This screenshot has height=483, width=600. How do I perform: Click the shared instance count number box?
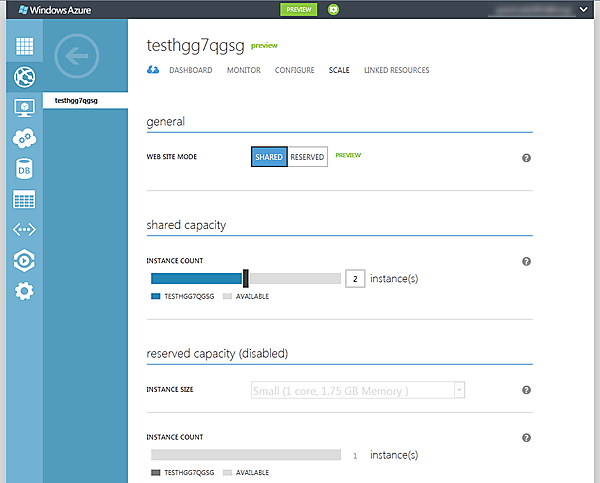pyautogui.click(x=354, y=279)
